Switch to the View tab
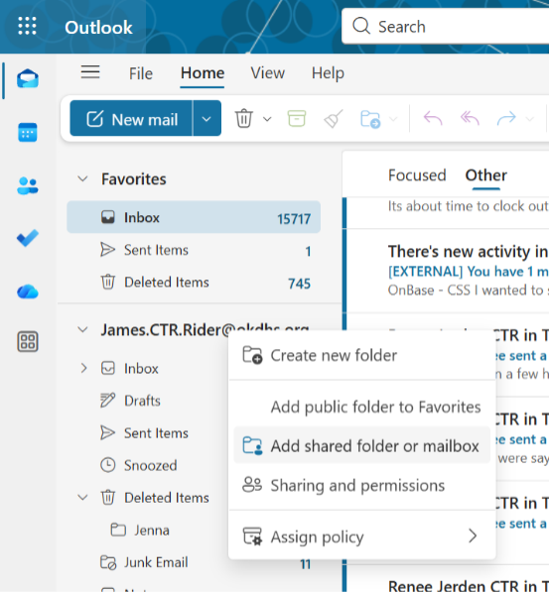The image size is (550, 595). coord(268,73)
